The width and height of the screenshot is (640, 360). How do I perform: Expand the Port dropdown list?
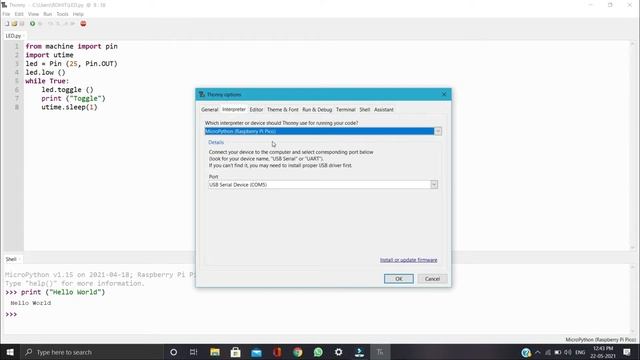[x=434, y=185]
